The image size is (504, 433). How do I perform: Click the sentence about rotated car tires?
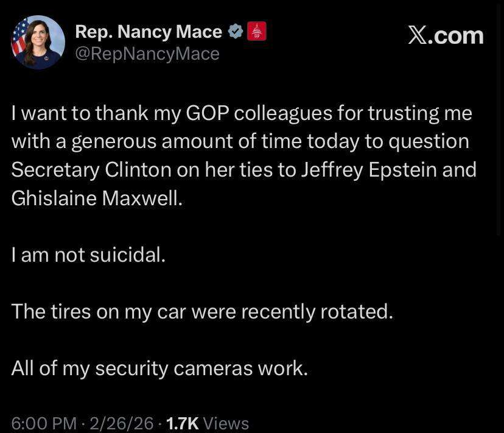point(202,311)
